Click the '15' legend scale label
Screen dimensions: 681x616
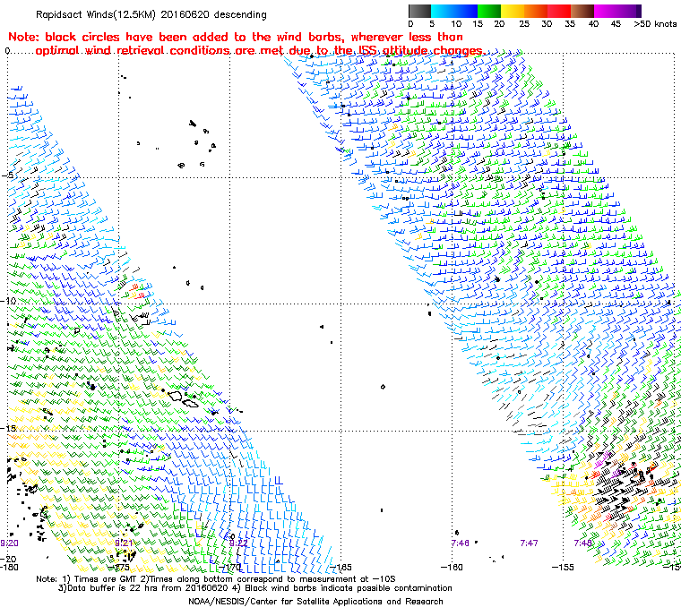click(x=478, y=24)
